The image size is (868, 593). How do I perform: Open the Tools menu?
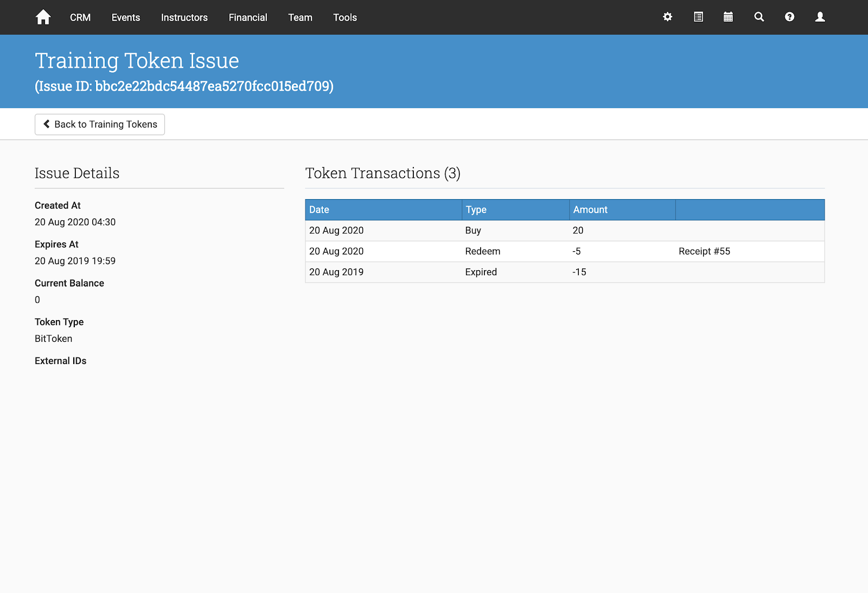345,17
